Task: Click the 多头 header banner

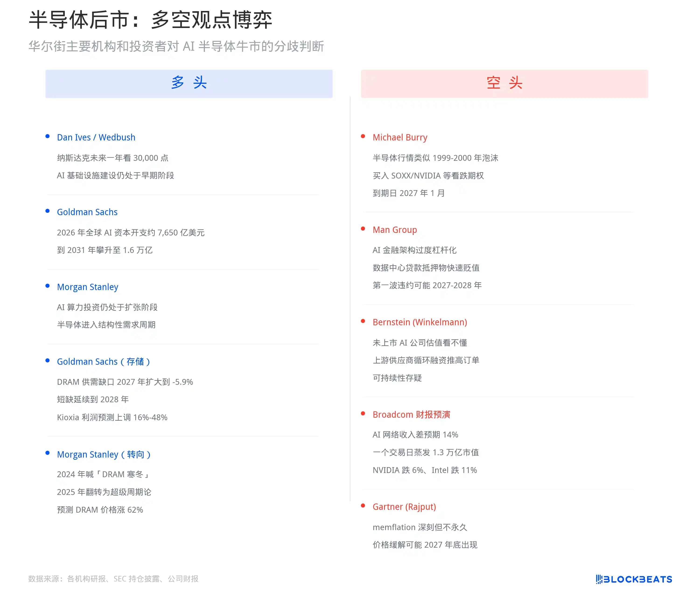Action: (x=189, y=84)
